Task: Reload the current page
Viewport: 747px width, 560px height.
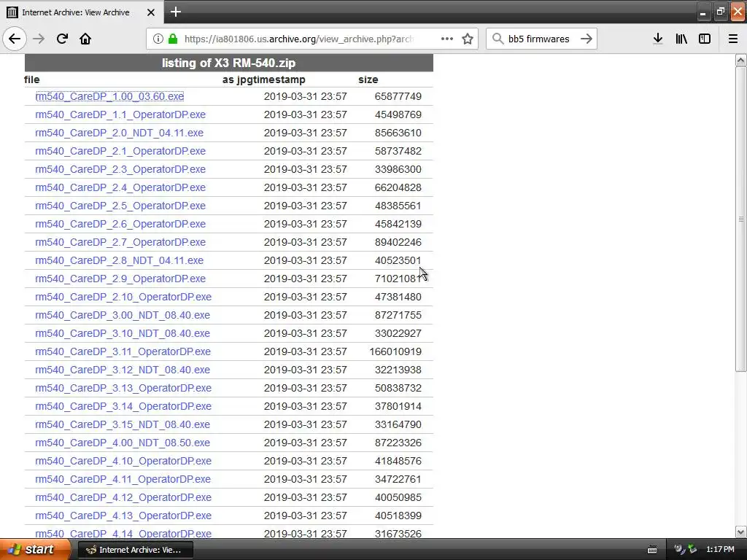Action: [62, 39]
